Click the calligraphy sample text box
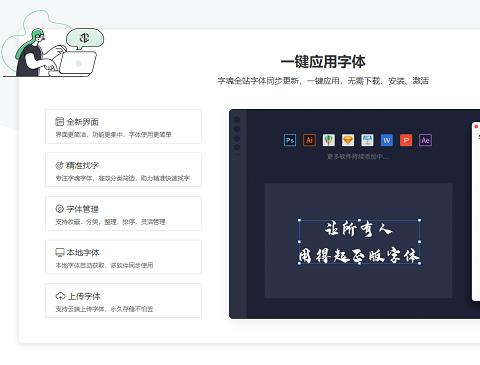 coord(359,242)
